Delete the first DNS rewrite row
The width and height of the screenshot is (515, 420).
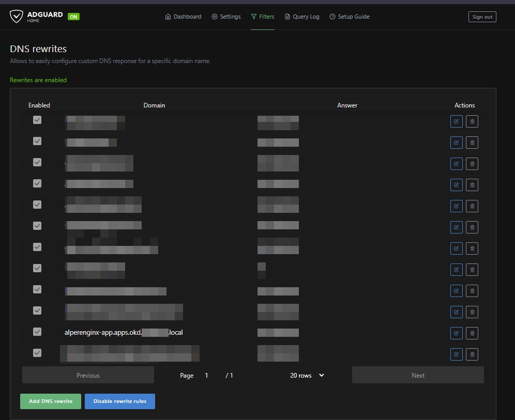coord(472,121)
